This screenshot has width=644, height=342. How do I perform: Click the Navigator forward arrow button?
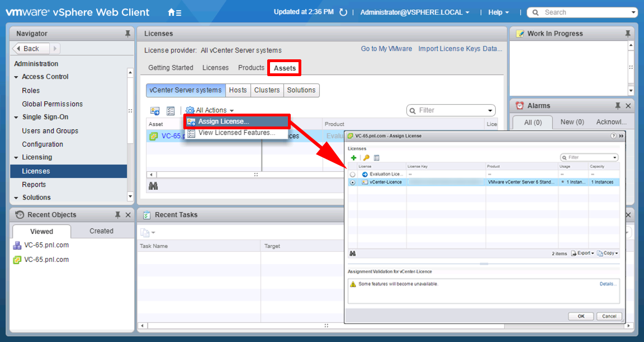point(55,49)
